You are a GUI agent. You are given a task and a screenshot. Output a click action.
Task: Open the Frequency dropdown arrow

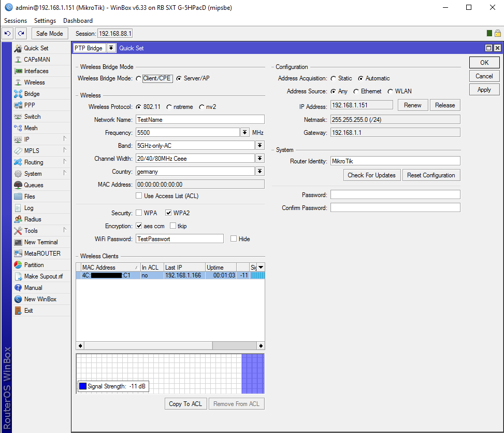coord(245,133)
